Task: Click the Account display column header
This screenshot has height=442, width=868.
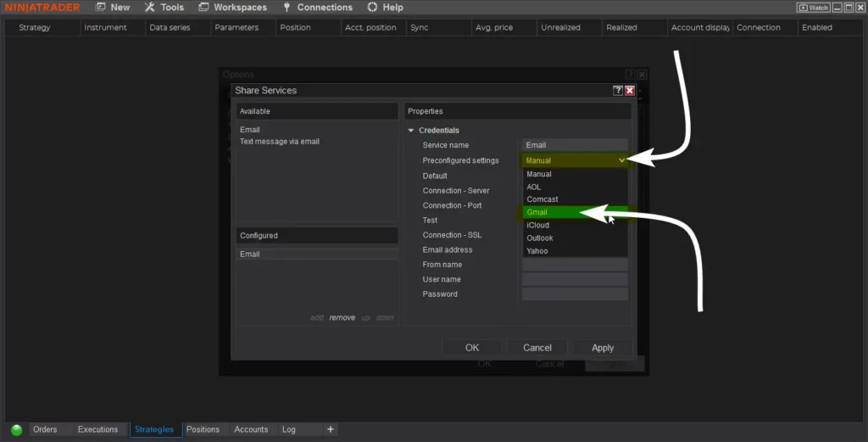Action: [700, 27]
